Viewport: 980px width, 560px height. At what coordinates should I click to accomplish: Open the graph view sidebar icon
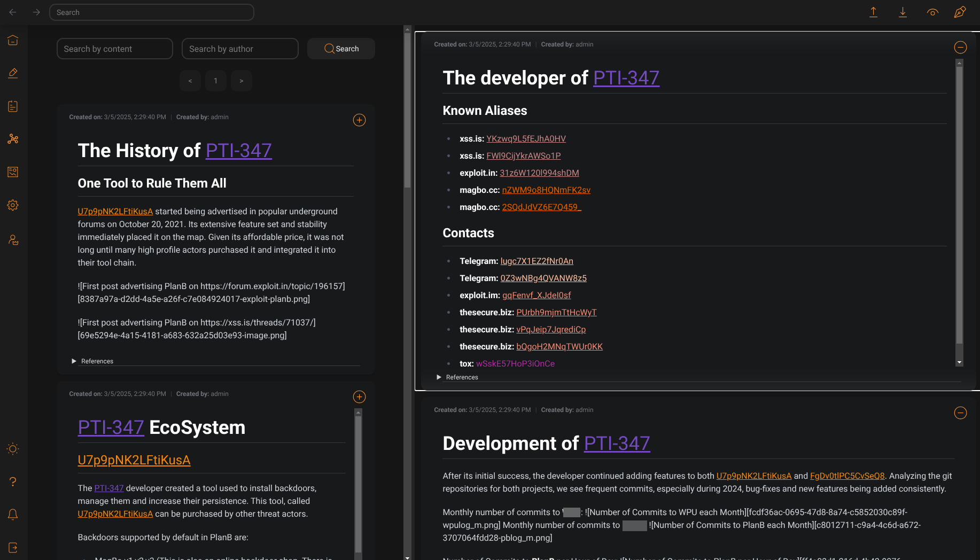[x=13, y=139]
